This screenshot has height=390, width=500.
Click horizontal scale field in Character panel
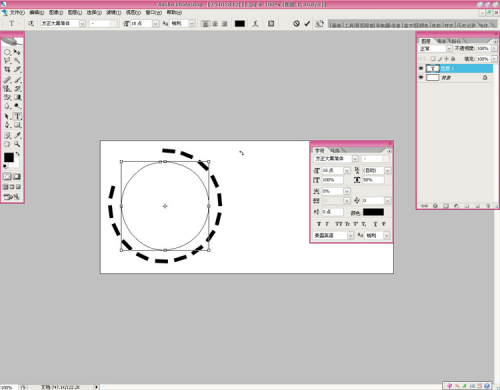373,180
